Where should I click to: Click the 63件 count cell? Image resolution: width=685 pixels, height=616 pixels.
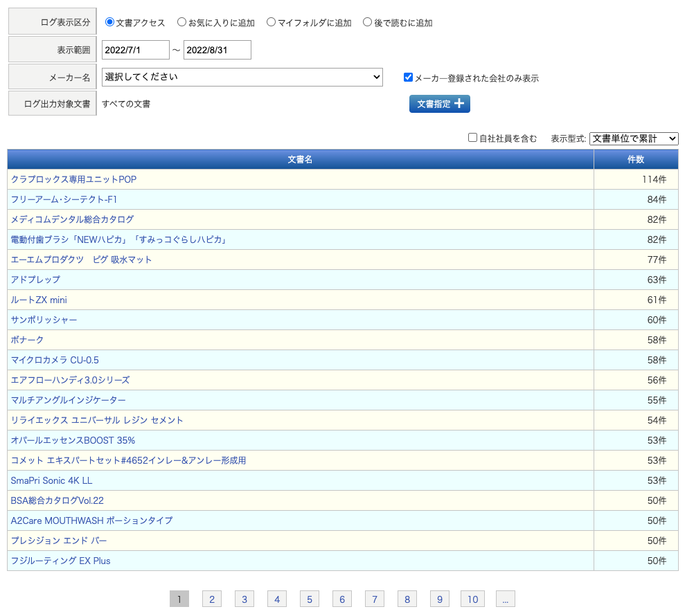(x=636, y=280)
